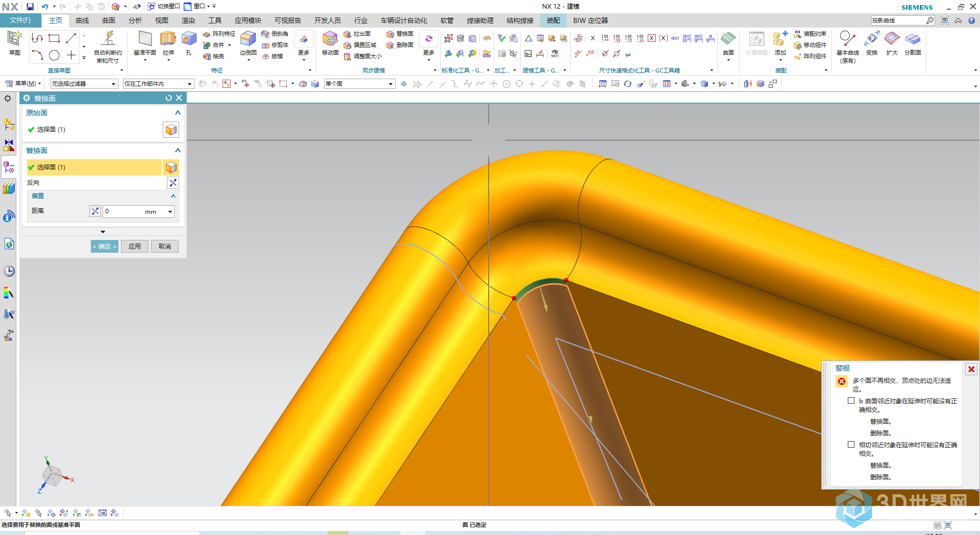Switch to the 视图 ribbon tab
980x535 pixels.
point(162,20)
